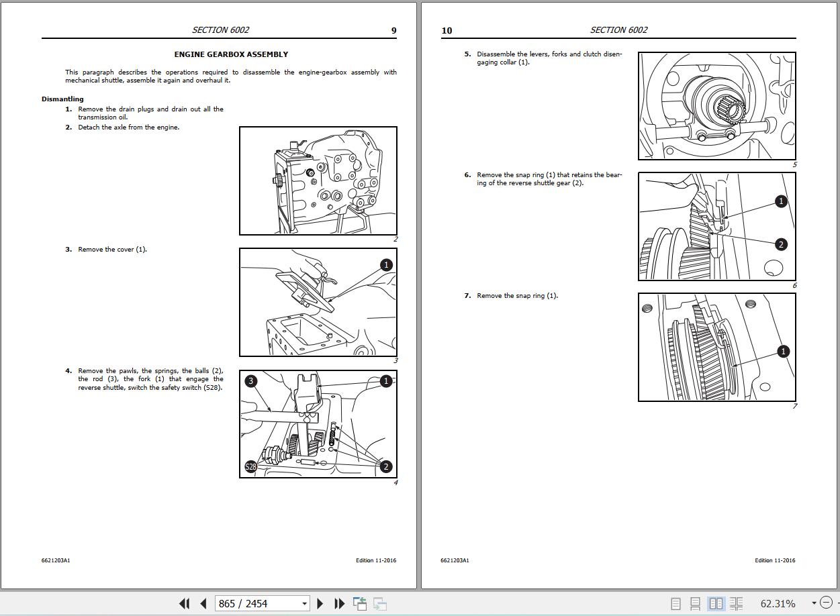Open the zoom level dropdown
The image size is (840, 616).
click(x=814, y=603)
